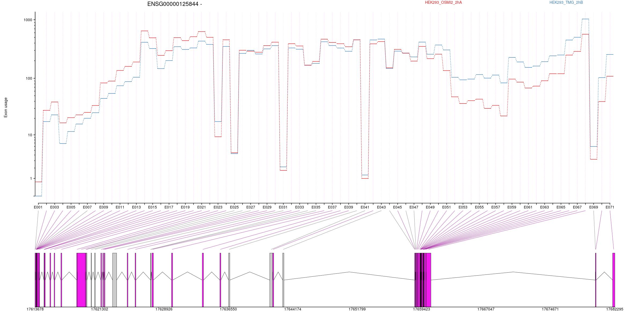Click exon label E045
Viewport: 644px width, 322px height.
[x=397, y=207]
